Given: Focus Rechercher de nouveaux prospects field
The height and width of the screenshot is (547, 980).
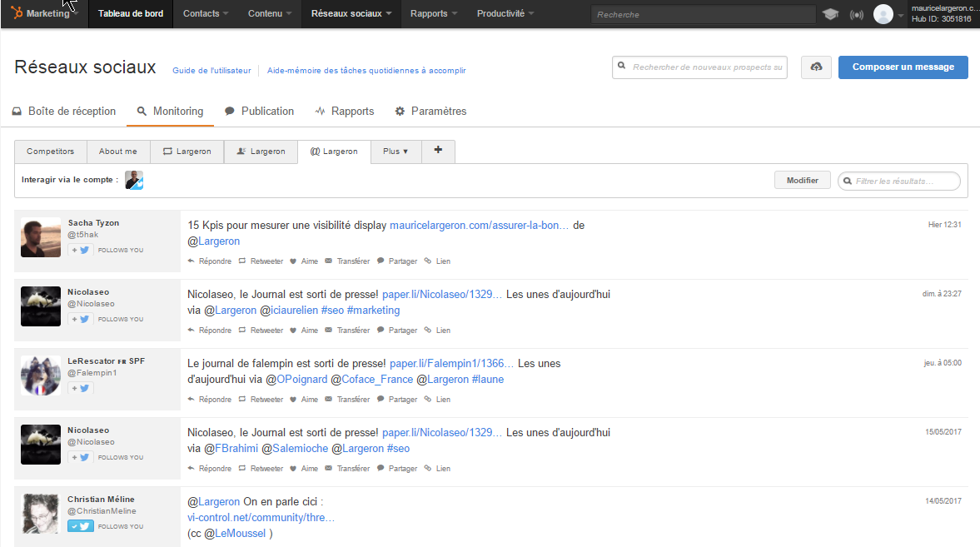Looking at the screenshot, I should (700, 67).
